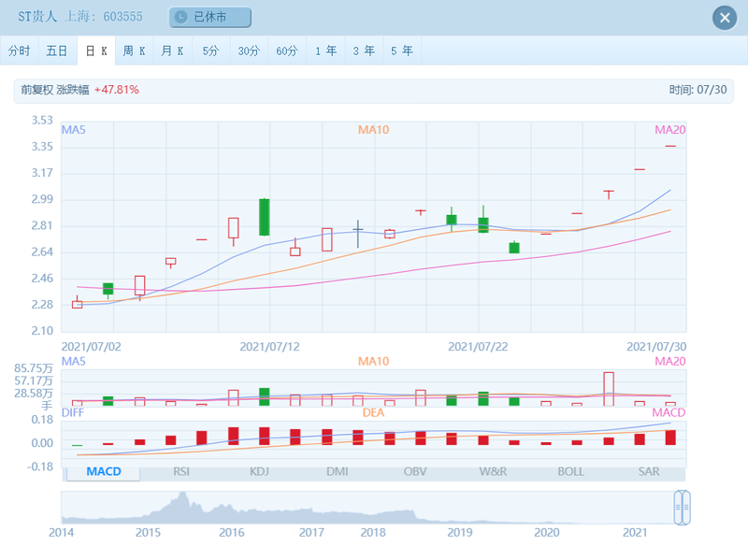Click the pink MACD legend label
Screen dimensions: 748x560
point(669,412)
